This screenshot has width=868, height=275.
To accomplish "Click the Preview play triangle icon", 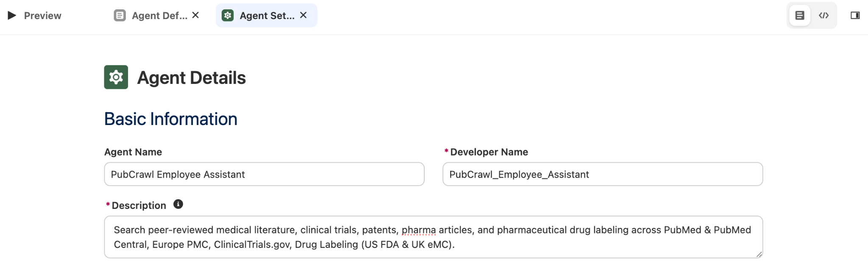I will (12, 16).
